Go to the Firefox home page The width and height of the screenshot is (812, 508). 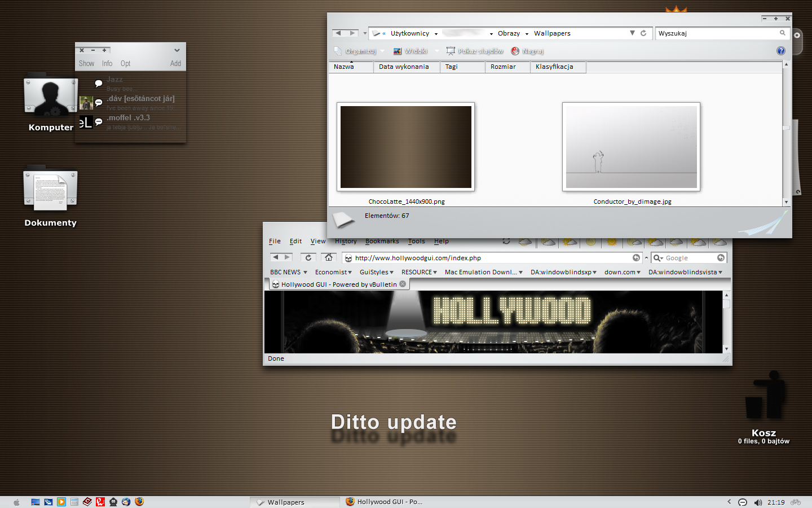click(x=329, y=257)
